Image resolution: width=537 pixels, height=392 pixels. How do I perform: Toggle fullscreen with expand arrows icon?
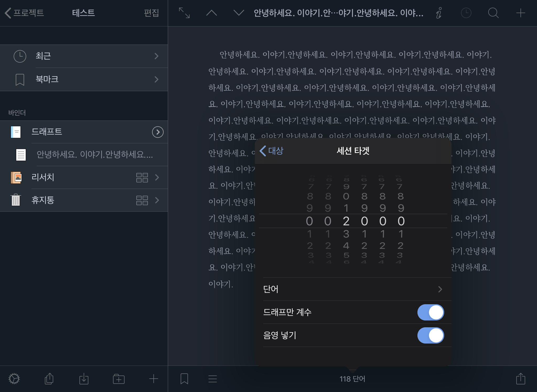coord(184,13)
